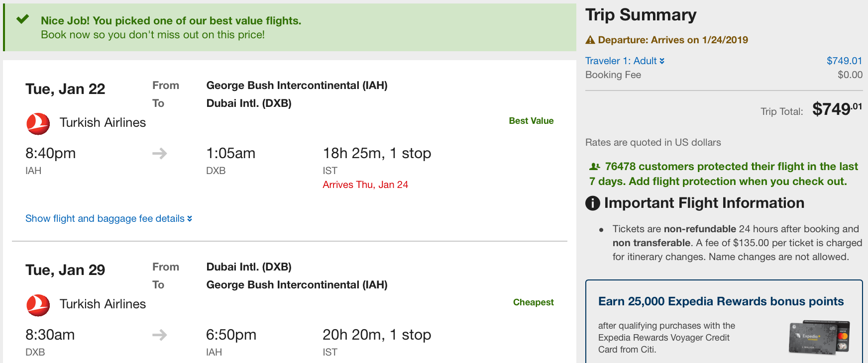The image size is (868, 363).
Task: Click the double chevron after baggage fee details
Action: pyautogui.click(x=190, y=219)
